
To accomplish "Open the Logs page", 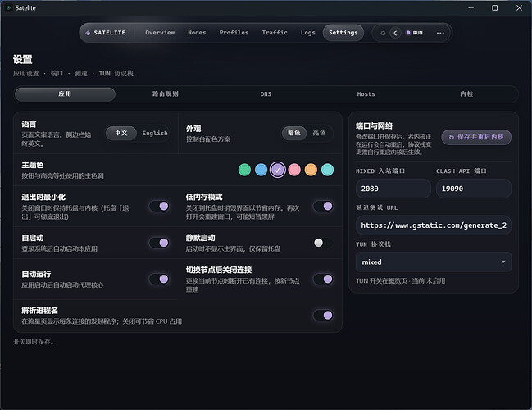I will 307,33.
